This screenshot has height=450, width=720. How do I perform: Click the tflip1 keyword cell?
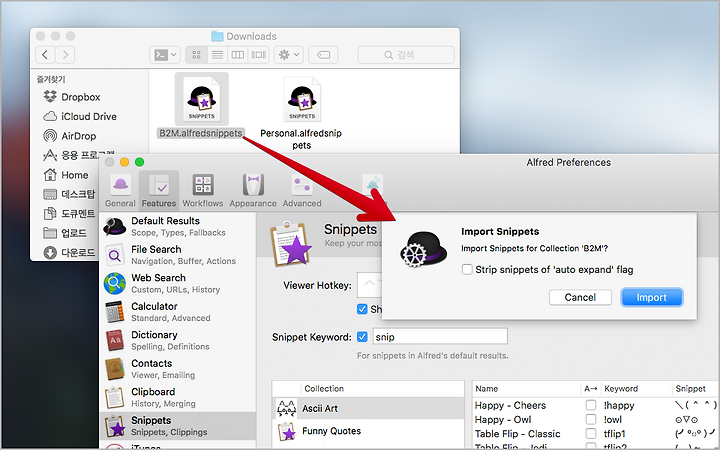pos(614,433)
